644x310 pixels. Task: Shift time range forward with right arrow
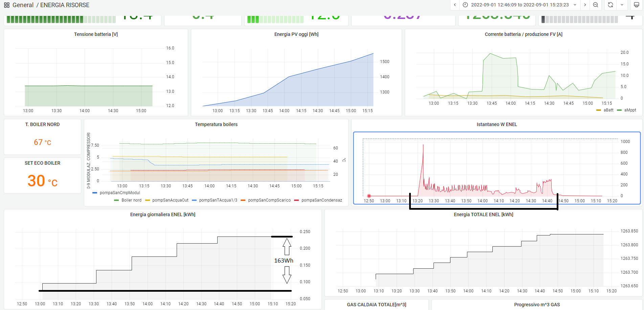point(585,5)
